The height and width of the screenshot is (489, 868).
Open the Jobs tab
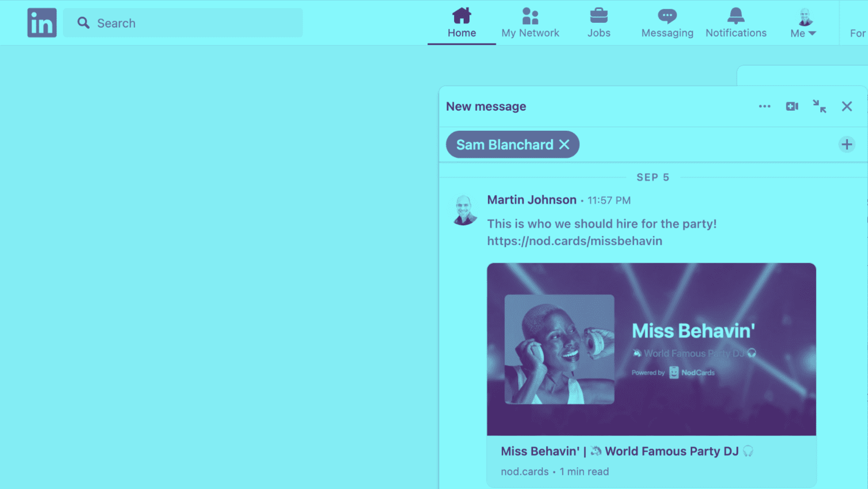[x=599, y=23]
